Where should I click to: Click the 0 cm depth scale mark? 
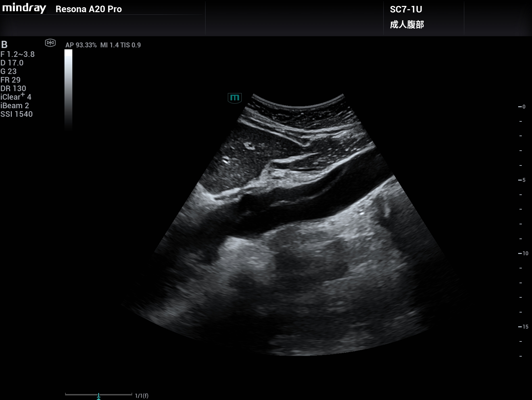(522, 107)
